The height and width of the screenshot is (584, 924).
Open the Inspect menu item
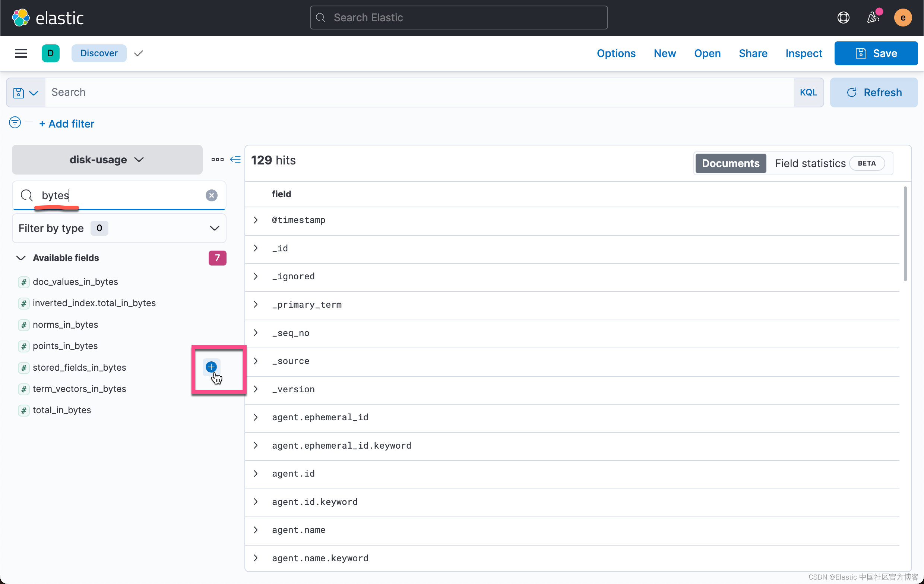click(x=804, y=53)
